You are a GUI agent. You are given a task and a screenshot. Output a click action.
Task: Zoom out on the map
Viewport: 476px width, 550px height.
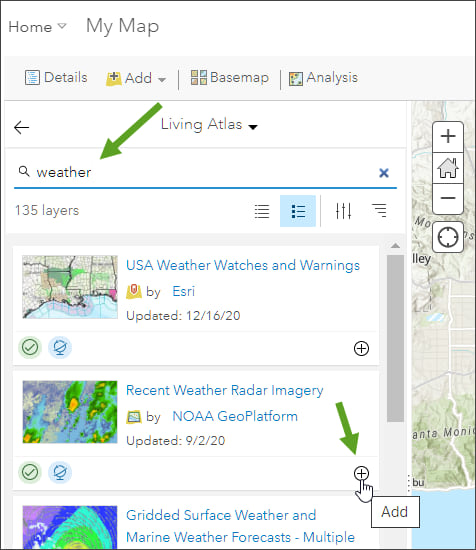[448, 198]
